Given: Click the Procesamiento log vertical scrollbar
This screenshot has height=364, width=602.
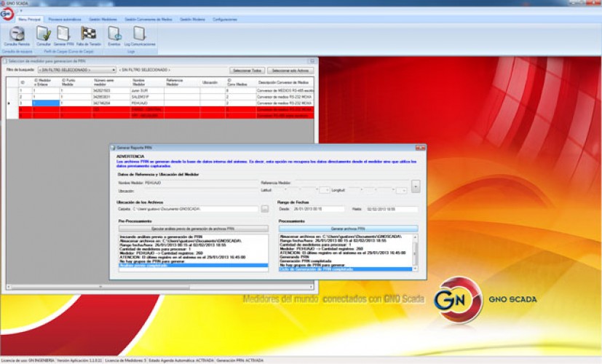Looking at the screenshot, I should point(415,253).
